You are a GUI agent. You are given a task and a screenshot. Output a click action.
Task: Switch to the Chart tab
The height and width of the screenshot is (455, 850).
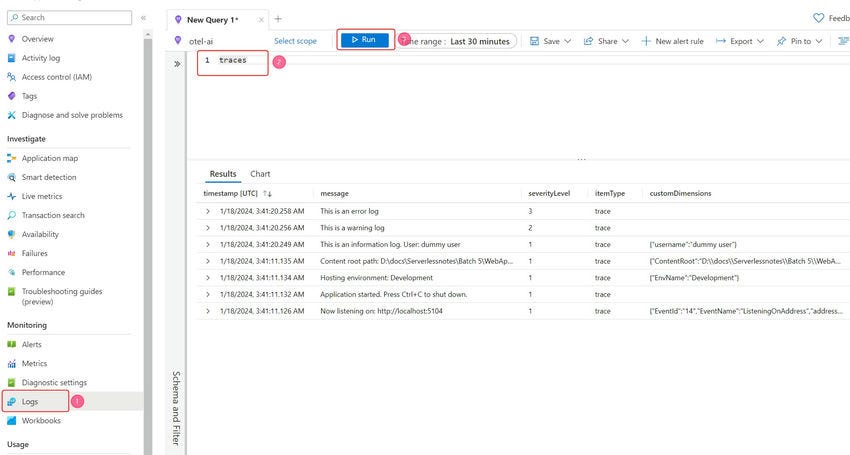(x=260, y=174)
